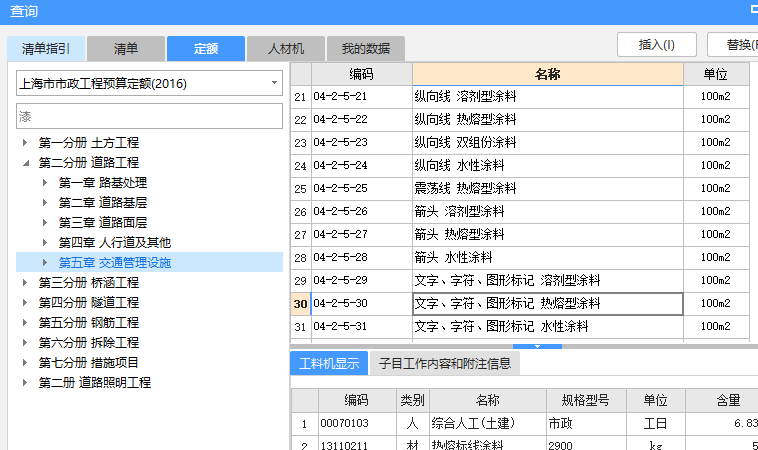Expand 第五章 交通管理设施 arrow
The width and height of the screenshot is (758, 450).
tap(44, 262)
